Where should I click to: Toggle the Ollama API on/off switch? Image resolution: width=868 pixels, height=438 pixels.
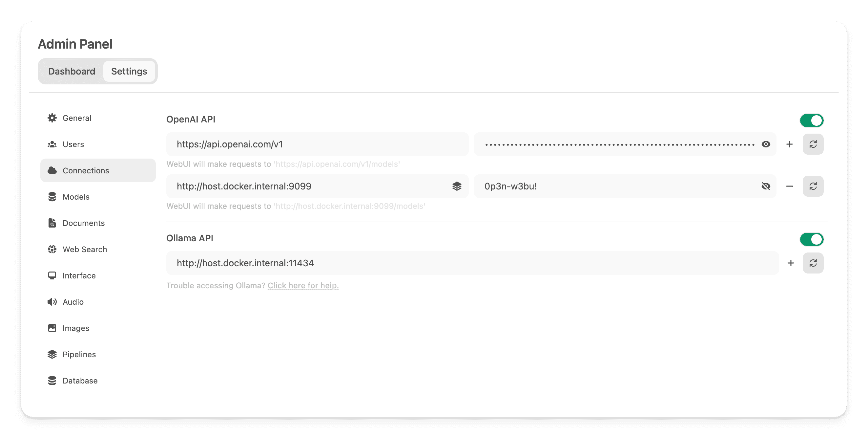812,239
